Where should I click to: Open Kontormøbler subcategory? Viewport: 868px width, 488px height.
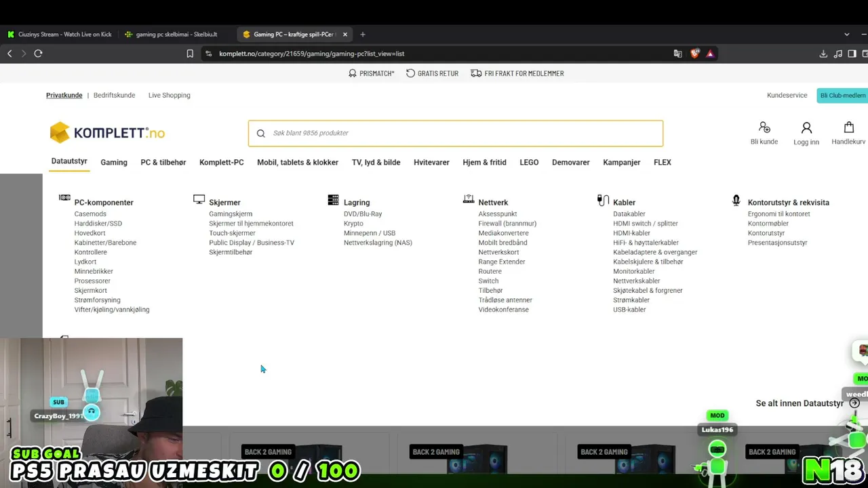click(768, 224)
